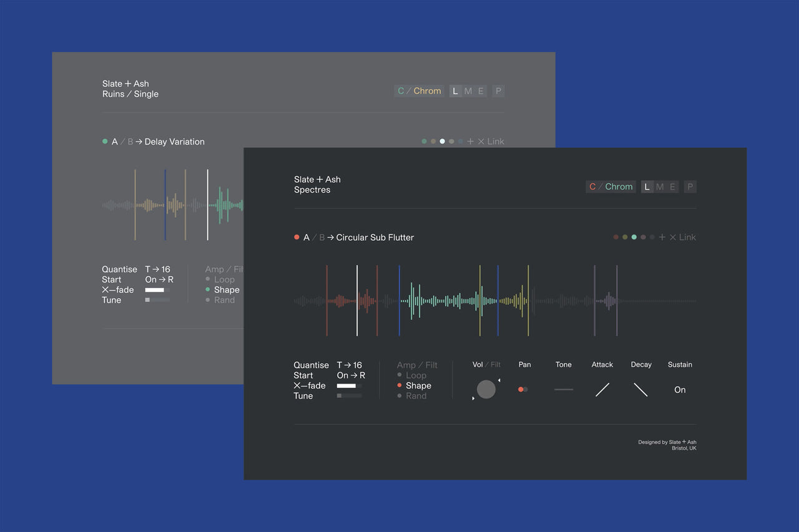Click the Tone flat line control
Viewport: 799px width, 532px height.
point(564,390)
